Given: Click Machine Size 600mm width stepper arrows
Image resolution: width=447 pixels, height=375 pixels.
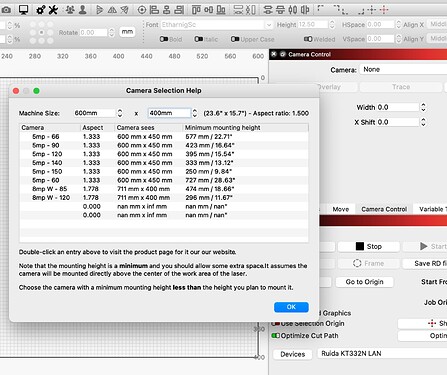Looking at the screenshot, I should [x=120, y=113].
